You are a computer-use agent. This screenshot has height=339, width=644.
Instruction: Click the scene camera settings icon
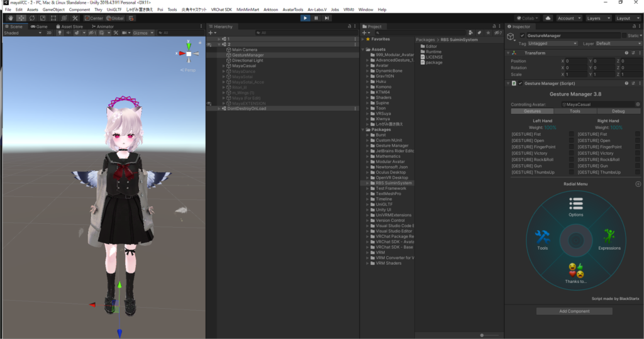click(x=125, y=33)
